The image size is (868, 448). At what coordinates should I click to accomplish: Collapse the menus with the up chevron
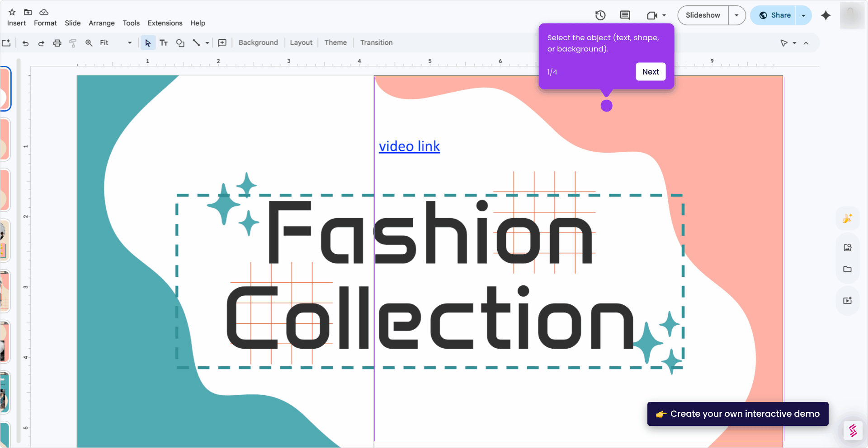[x=806, y=43]
